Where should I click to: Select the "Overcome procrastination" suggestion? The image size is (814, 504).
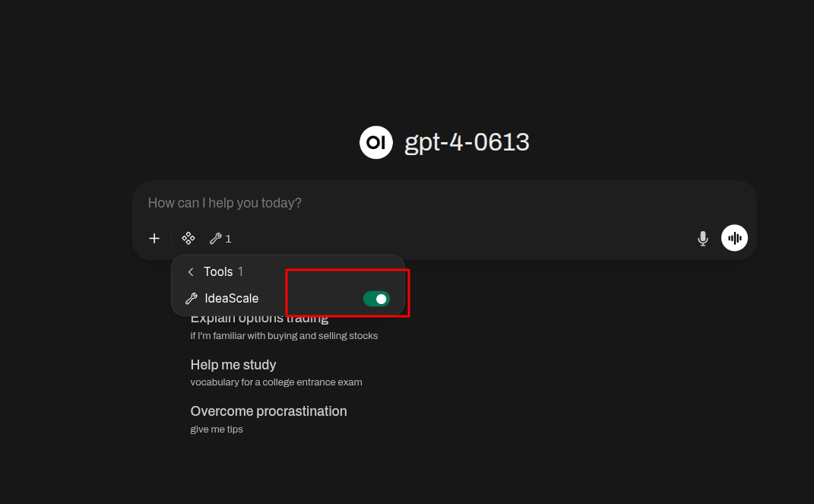(x=268, y=411)
